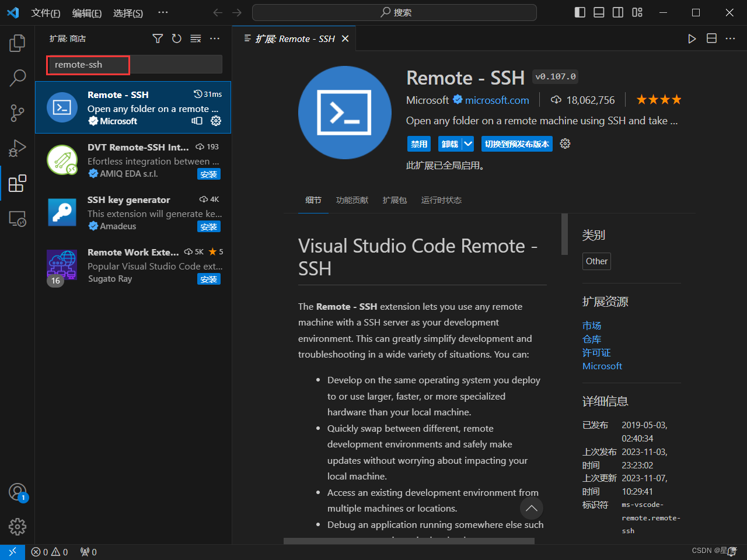The width and height of the screenshot is (747, 560).
Task: Refresh the extensions list
Action: 177,38
